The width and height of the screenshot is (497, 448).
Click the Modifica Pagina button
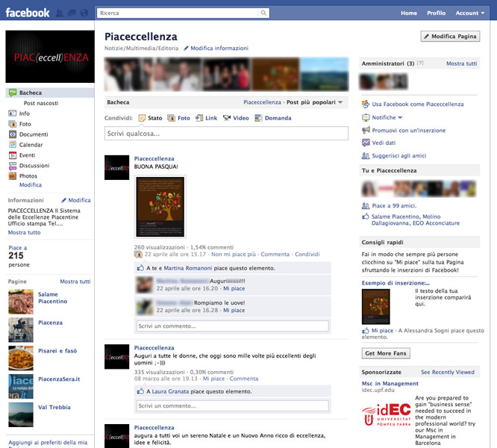coord(451,37)
